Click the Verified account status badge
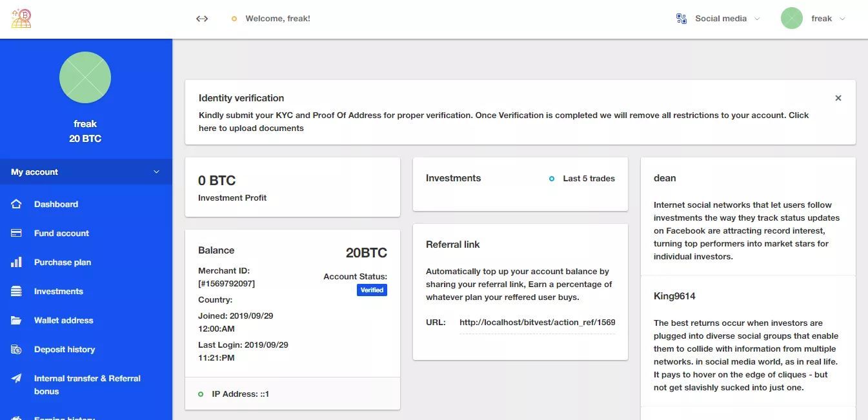 coord(372,290)
